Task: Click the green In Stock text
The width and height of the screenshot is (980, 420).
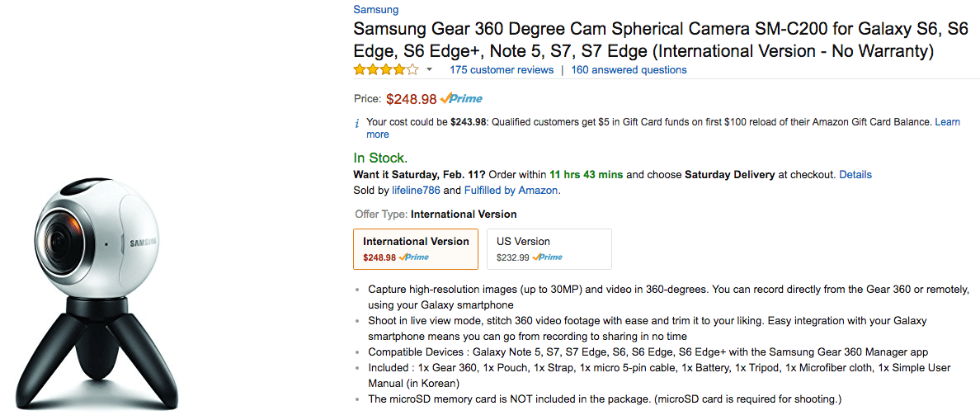Action: (380, 158)
